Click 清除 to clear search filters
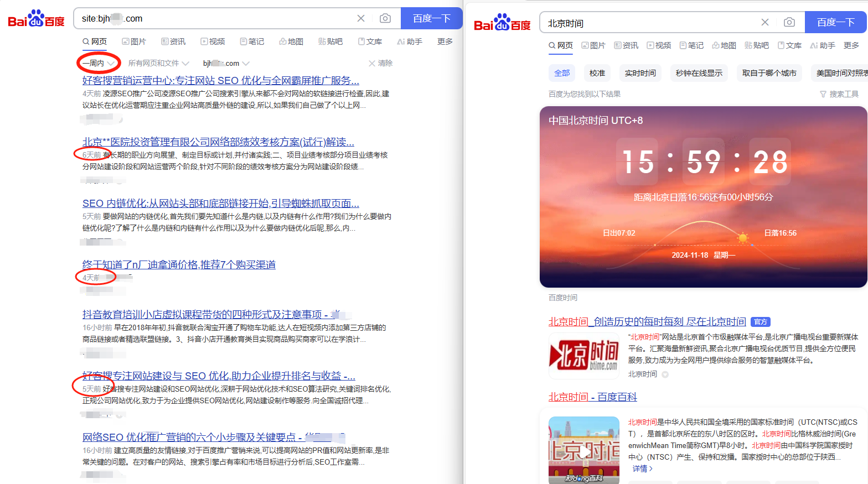This screenshot has width=868, height=484. [381, 63]
